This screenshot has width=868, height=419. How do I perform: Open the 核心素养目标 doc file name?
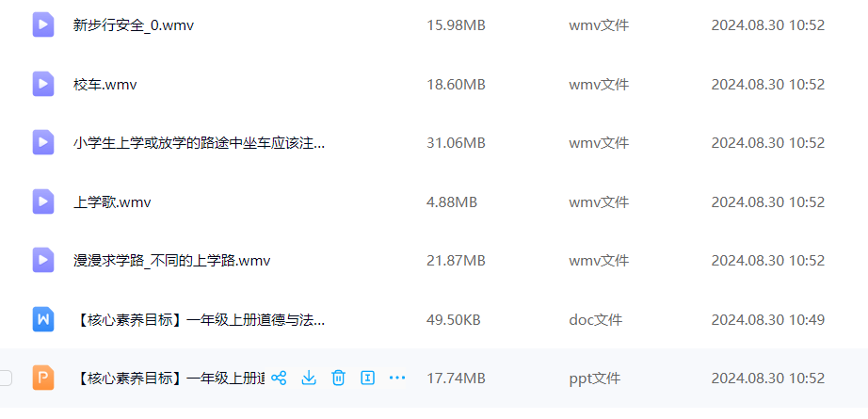199,319
